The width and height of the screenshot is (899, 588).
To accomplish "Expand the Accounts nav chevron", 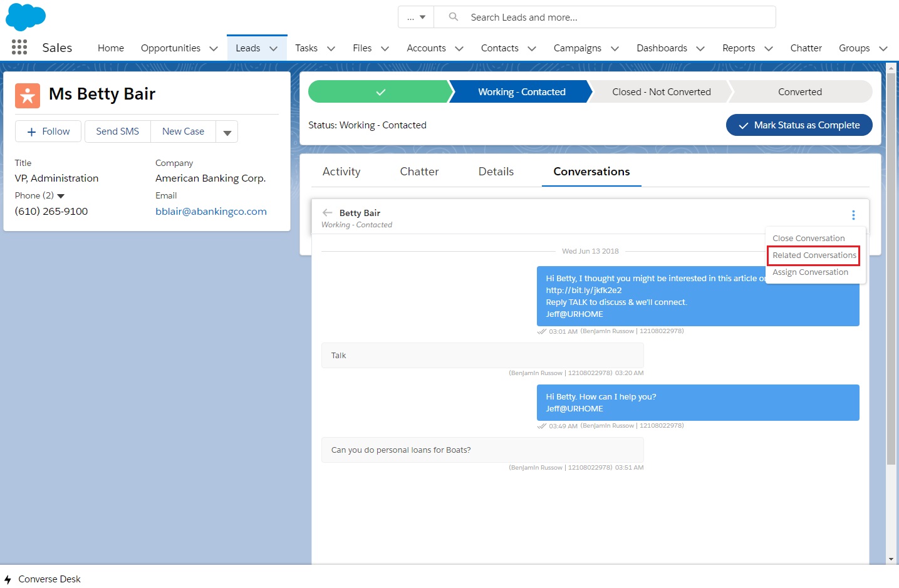I will (459, 48).
